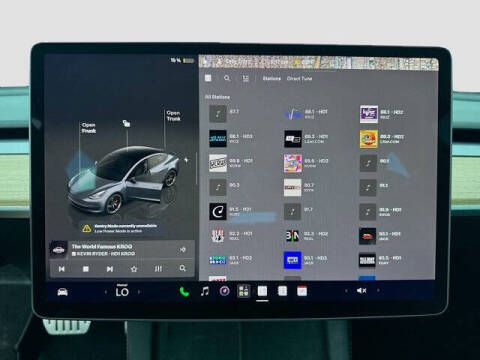Lower temperature with left arrow near LO
Viewport: 480px width, 360px height.
click(x=106, y=292)
